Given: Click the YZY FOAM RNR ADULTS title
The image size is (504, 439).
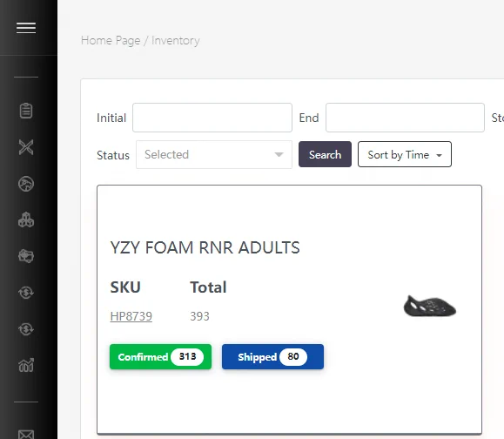Looking at the screenshot, I should point(205,247).
